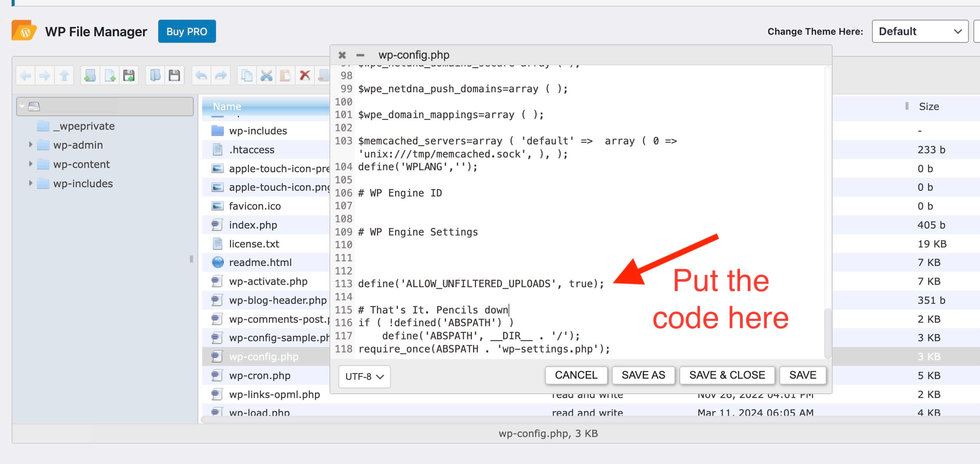
Task: Open the Change Theme Default dropdown
Action: 919,32
